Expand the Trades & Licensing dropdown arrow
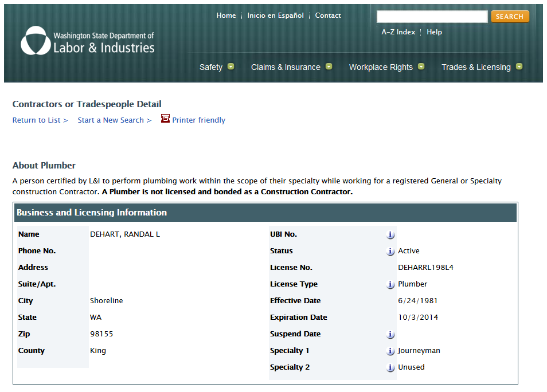Image resolution: width=547 pixels, height=392 pixels. coord(519,67)
